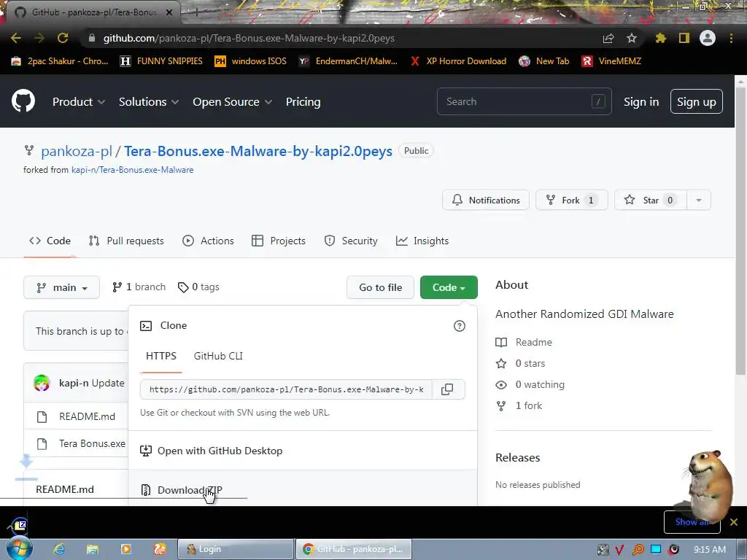
Task: Toggle the browser side panel icon
Action: [684, 38]
